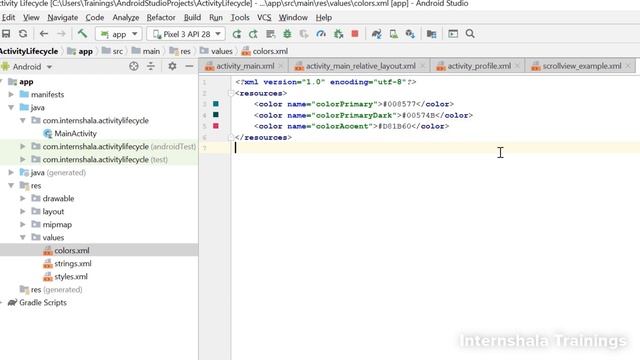This screenshot has width=640, height=360.
Task: Open the Edit menu
Action: 8,18
